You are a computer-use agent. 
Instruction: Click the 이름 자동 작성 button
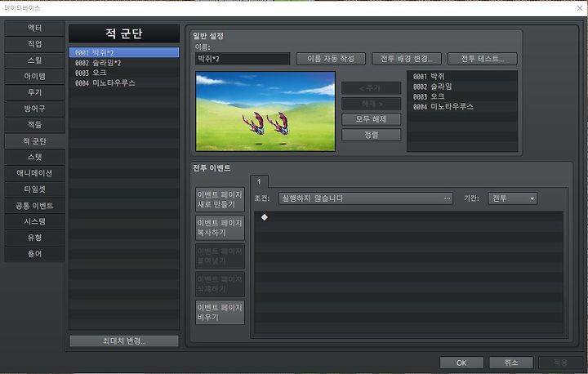[331, 59]
